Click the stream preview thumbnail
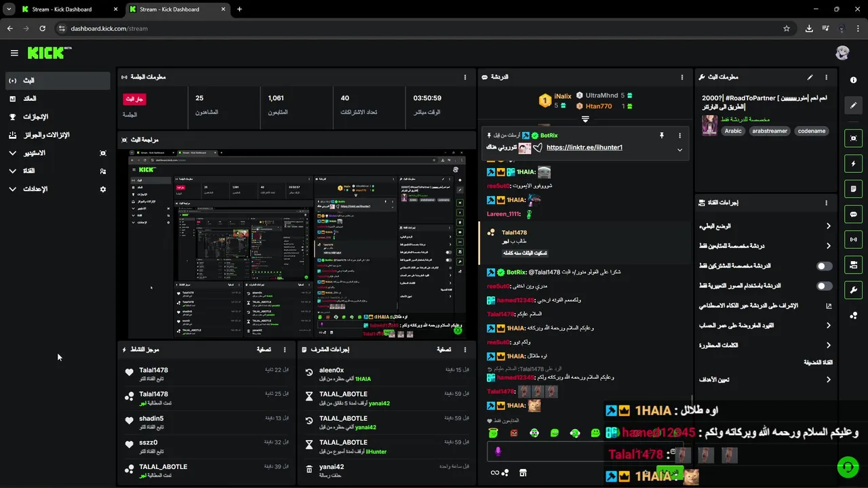Screen dimensions: 868x488 pyautogui.click(x=296, y=244)
